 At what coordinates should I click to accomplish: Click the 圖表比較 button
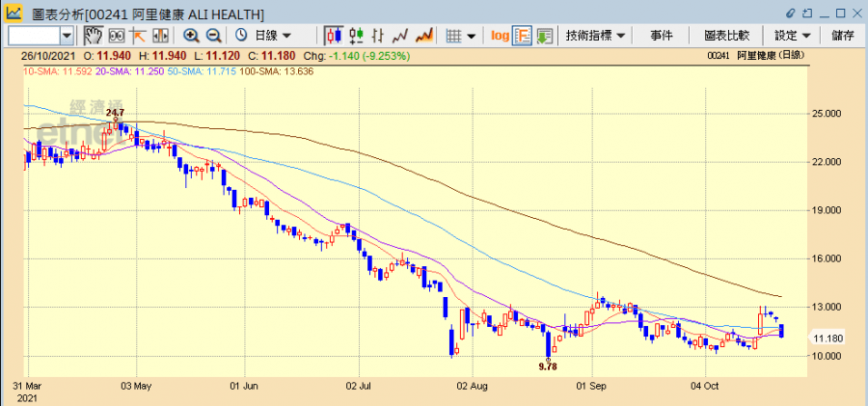[725, 36]
